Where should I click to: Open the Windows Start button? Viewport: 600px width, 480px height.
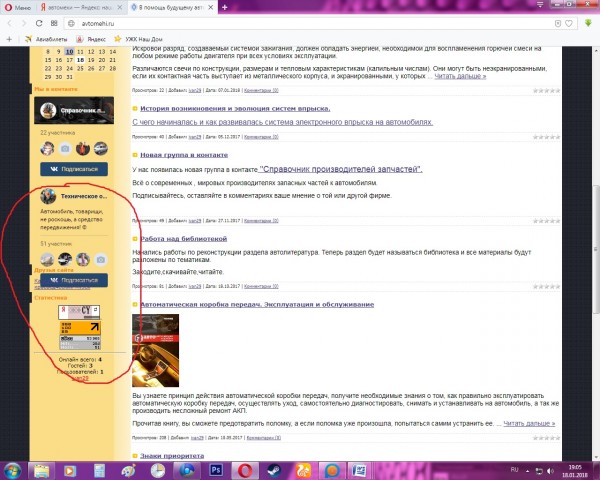click(x=12, y=471)
